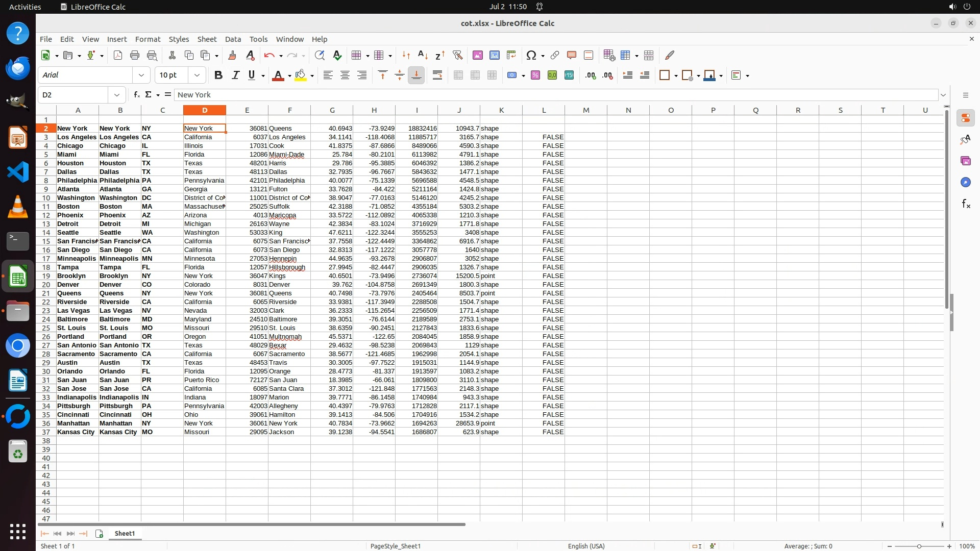Click Format as Currency icon

click(x=512, y=76)
